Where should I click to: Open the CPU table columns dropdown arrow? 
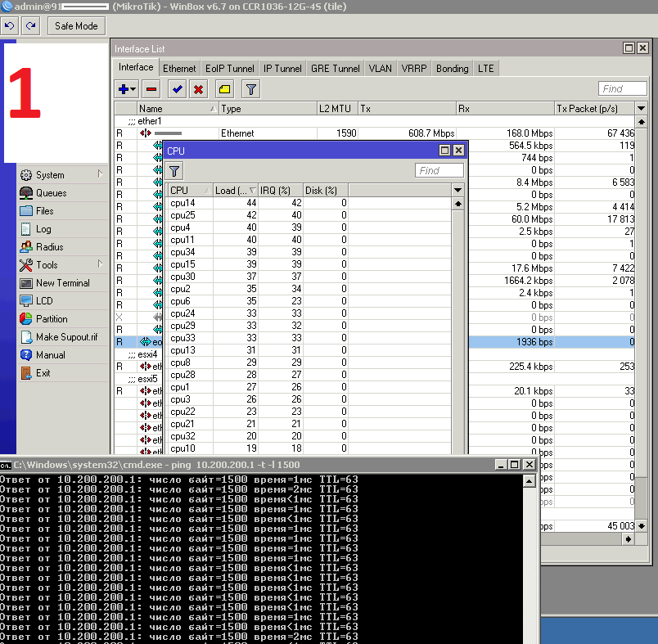pyautogui.click(x=457, y=190)
